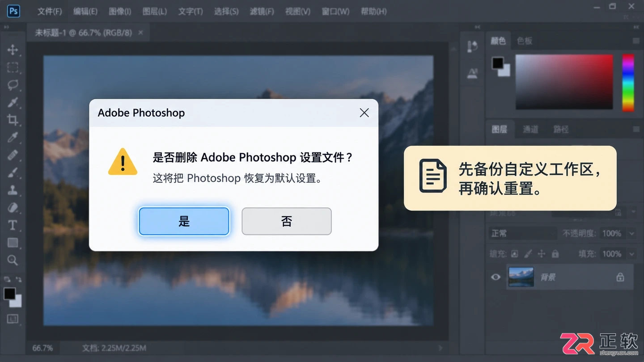This screenshot has height=362, width=644.
Task: Click the toolbar foreground color swatch
Action: (x=9, y=293)
